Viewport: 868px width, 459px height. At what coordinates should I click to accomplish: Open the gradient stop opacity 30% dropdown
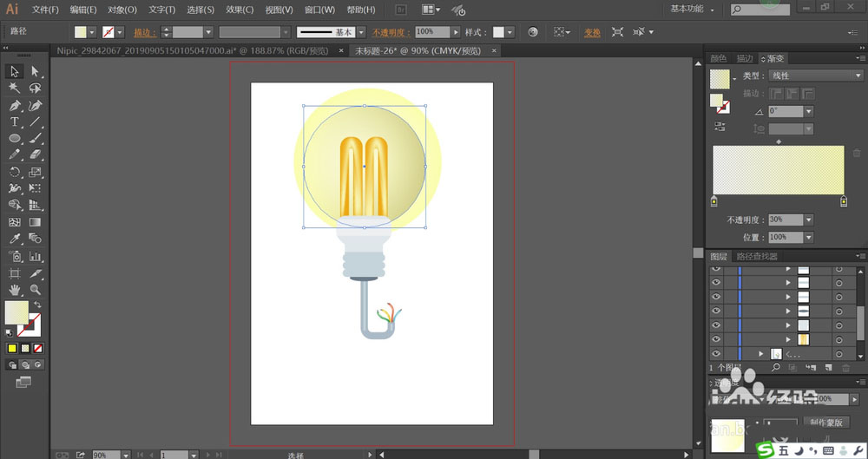tap(809, 220)
